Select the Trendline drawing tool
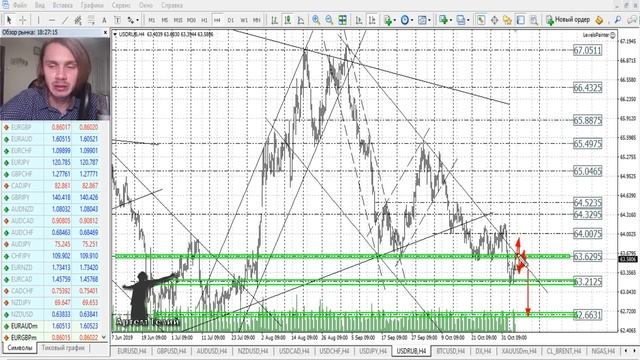 pos(65,20)
